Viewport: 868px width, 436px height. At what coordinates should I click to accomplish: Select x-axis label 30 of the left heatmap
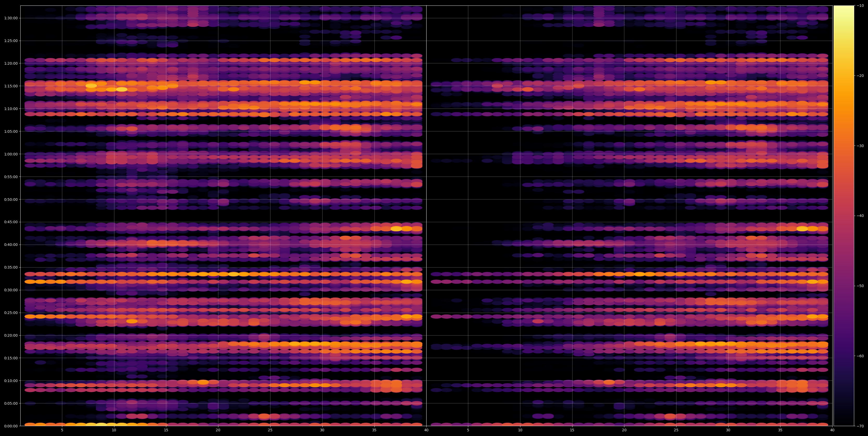coord(322,430)
